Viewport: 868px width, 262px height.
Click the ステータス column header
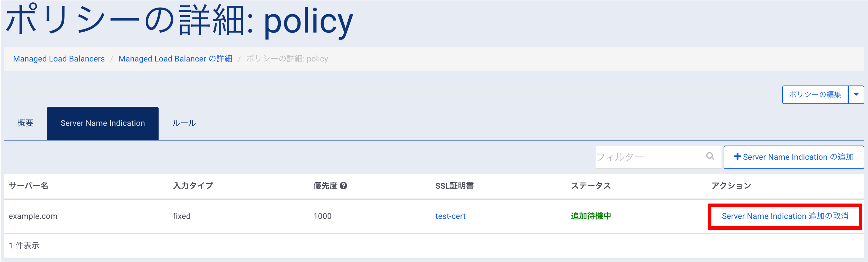pos(591,186)
